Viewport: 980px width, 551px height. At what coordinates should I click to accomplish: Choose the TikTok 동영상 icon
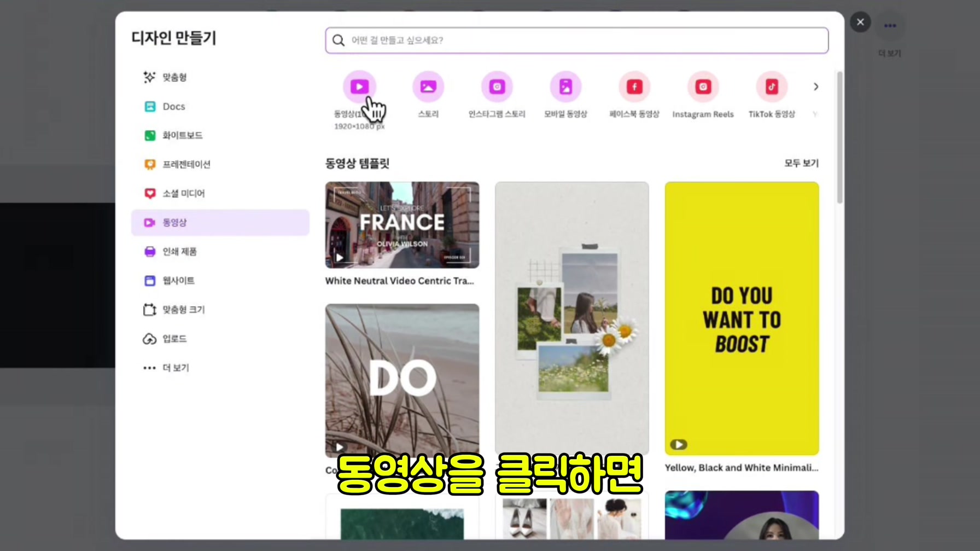point(772,86)
